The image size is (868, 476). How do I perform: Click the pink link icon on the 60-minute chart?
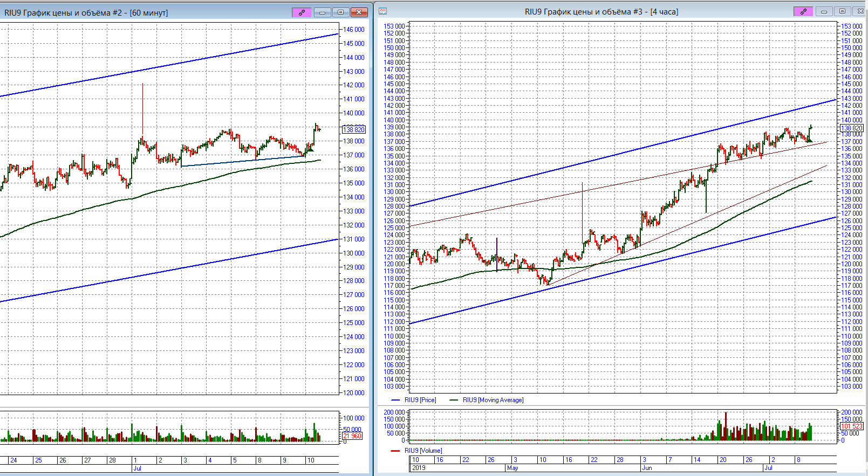pyautogui.click(x=302, y=12)
